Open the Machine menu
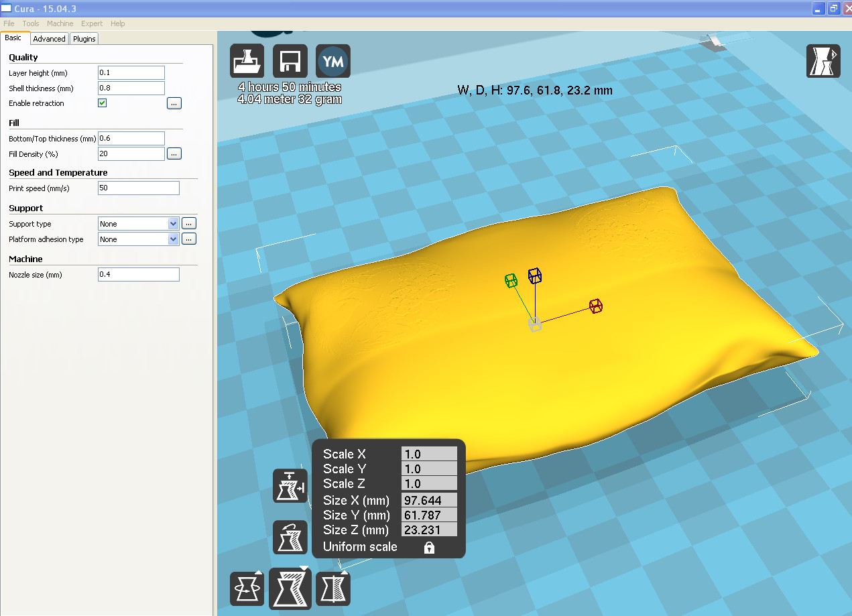The height and width of the screenshot is (616, 852). (60, 23)
